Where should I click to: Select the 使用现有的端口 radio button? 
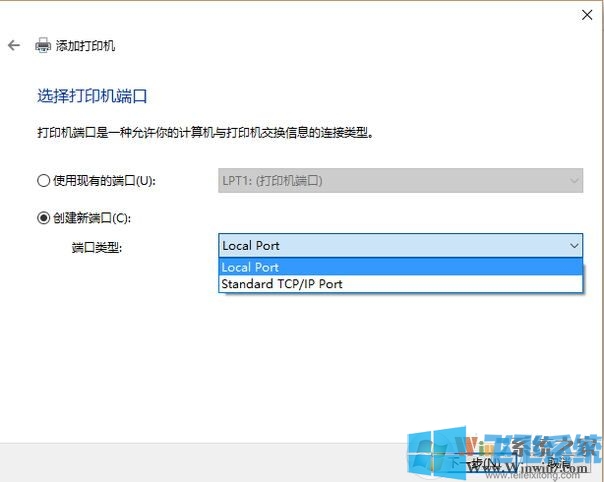(43, 180)
